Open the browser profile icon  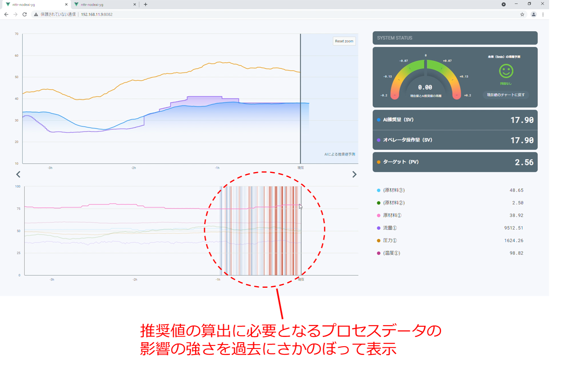click(534, 14)
